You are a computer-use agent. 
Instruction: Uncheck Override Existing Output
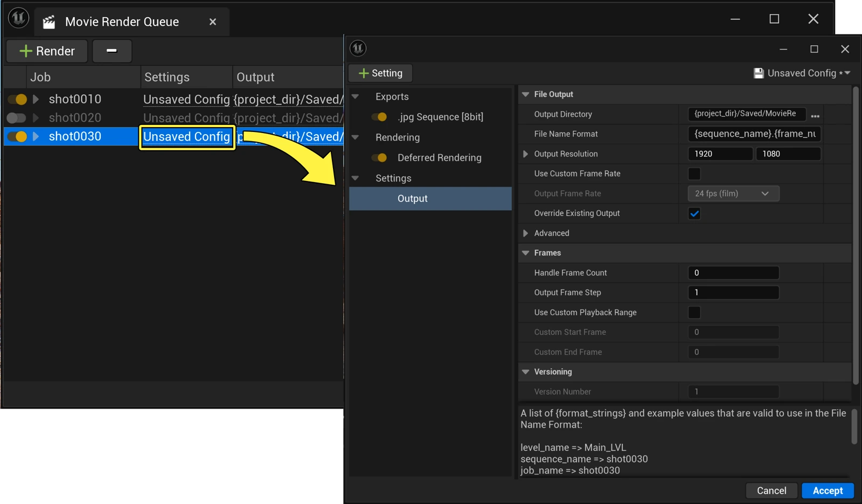pos(694,214)
